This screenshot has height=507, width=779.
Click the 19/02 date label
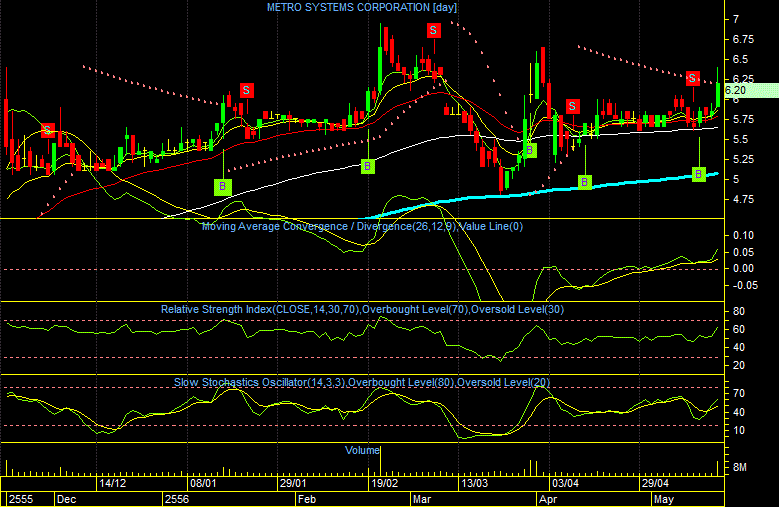click(x=385, y=483)
